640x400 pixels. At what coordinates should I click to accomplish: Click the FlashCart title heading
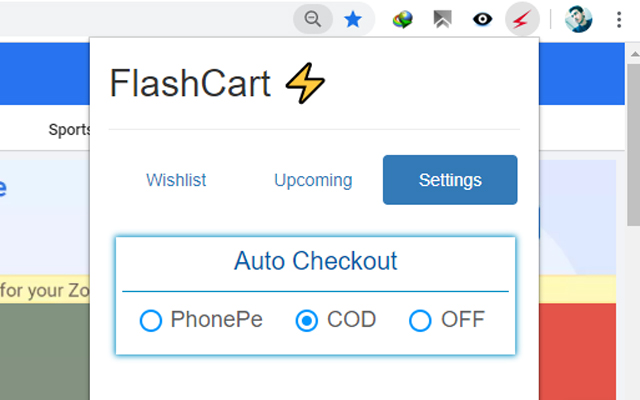tap(190, 84)
